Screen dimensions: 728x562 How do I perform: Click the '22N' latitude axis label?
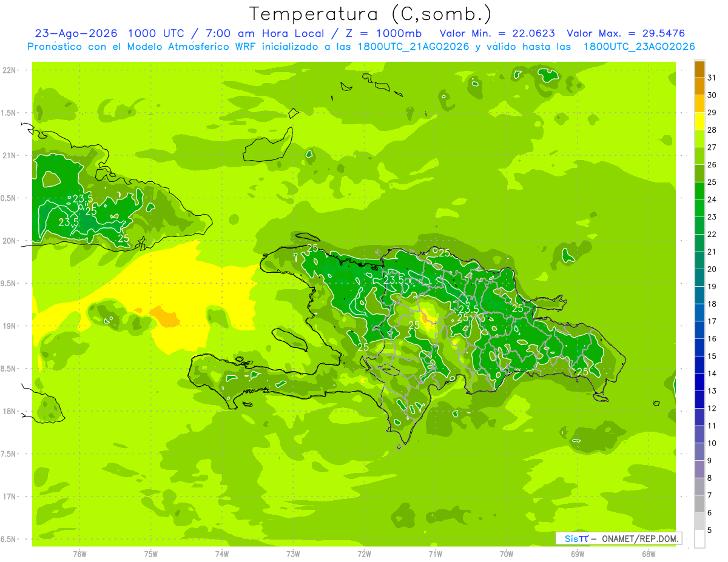coord(9,70)
